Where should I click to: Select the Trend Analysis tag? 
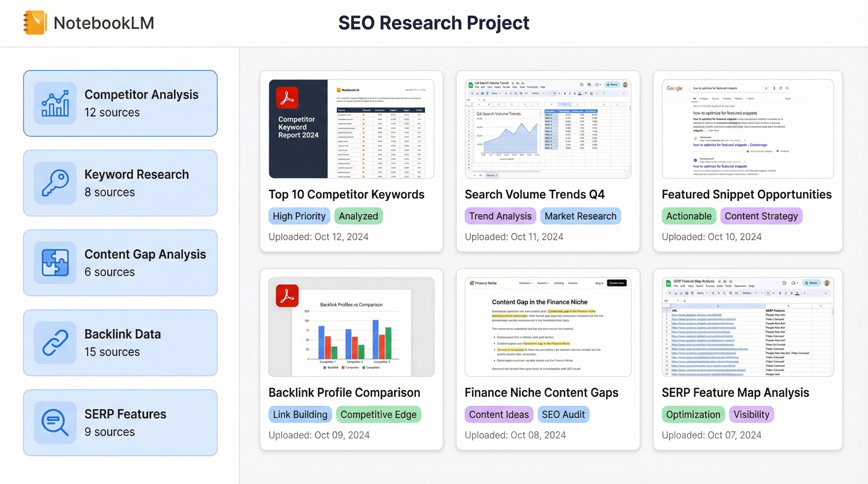(500, 216)
